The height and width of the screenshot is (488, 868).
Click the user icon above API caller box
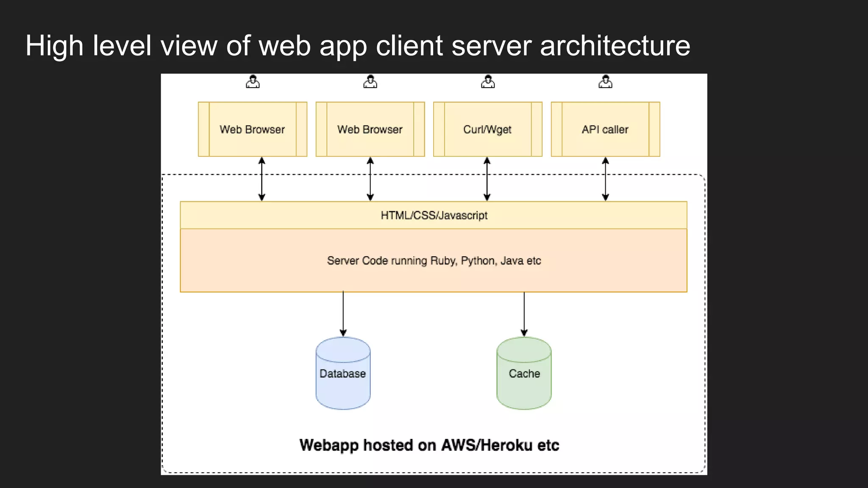click(x=605, y=81)
